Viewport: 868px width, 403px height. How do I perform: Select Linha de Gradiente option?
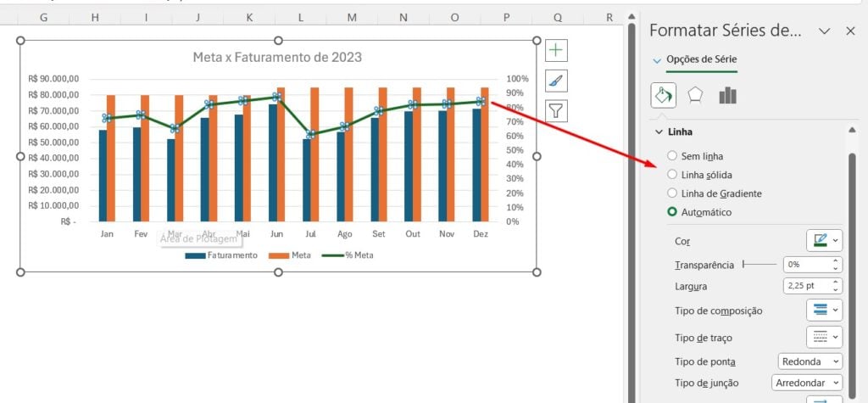click(672, 193)
